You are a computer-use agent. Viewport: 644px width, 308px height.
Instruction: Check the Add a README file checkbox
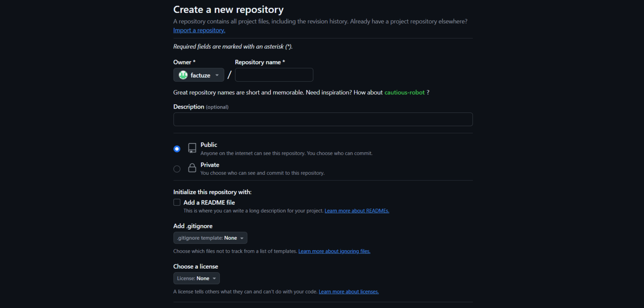tap(177, 202)
